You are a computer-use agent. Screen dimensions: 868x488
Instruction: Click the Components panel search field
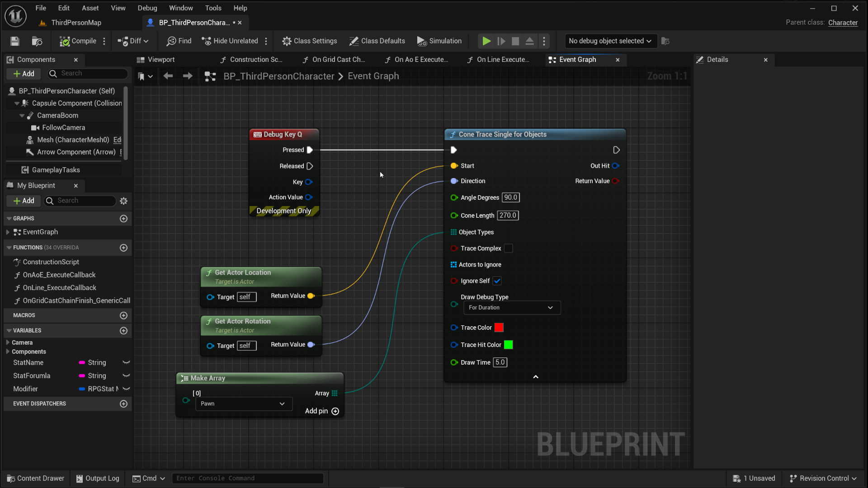(x=87, y=74)
